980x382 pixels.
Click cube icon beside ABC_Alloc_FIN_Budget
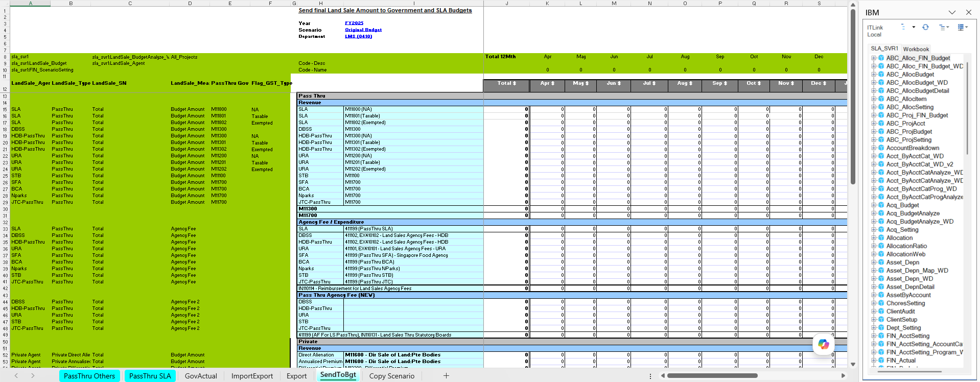tap(881, 58)
